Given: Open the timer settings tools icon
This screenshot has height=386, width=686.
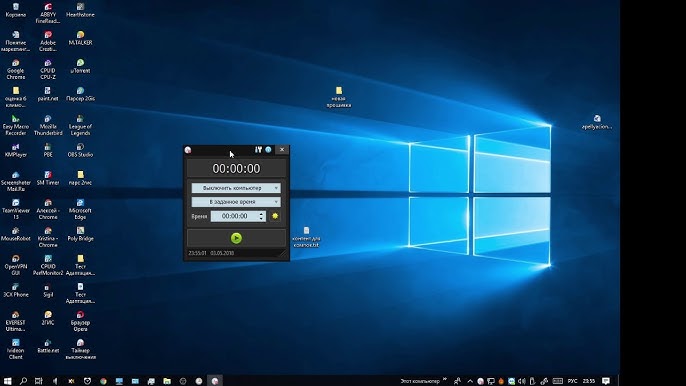Looking at the screenshot, I should click(259, 150).
